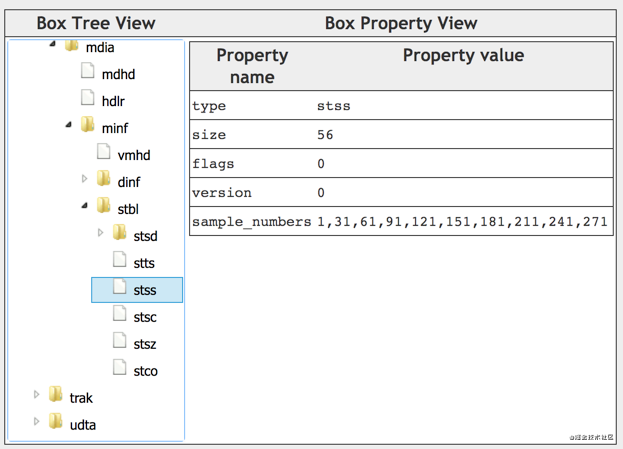
Task: Click the 'sample_numbers' property name cell
Action: pos(252,221)
